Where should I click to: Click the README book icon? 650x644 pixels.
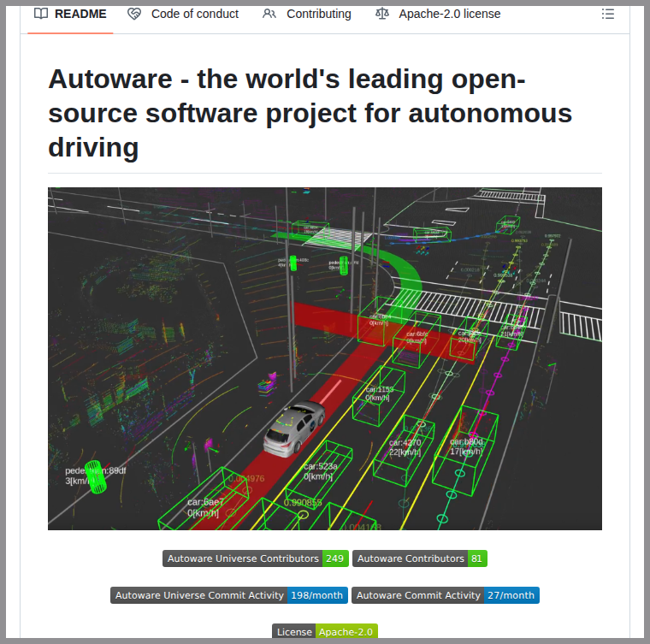click(41, 14)
